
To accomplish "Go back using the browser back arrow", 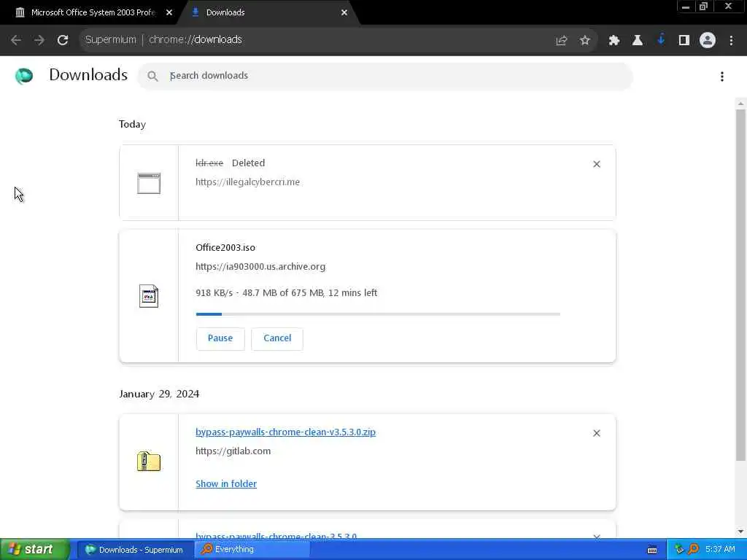I will click(x=16, y=40).
